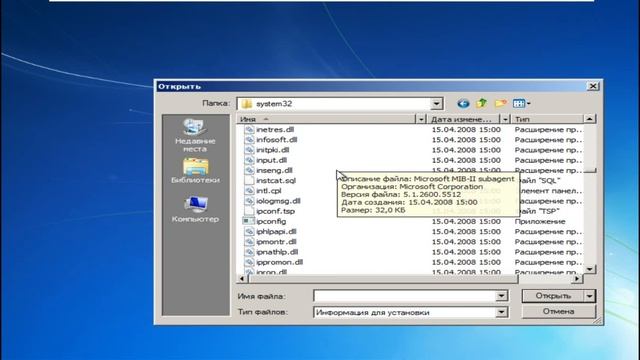
Task: Click the modified date of ippromon.dll
Action: (x=466, y=262)
